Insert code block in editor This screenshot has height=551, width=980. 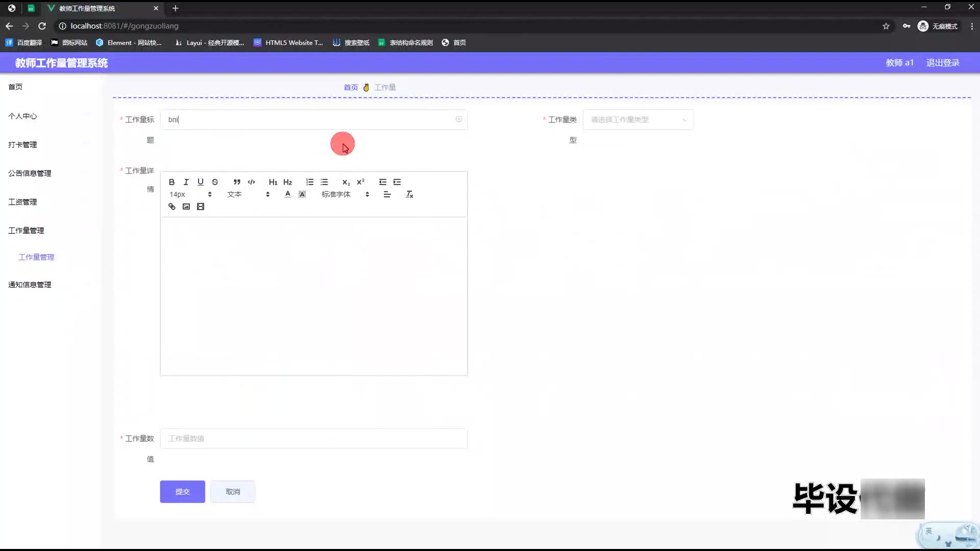tap(251, 182)
